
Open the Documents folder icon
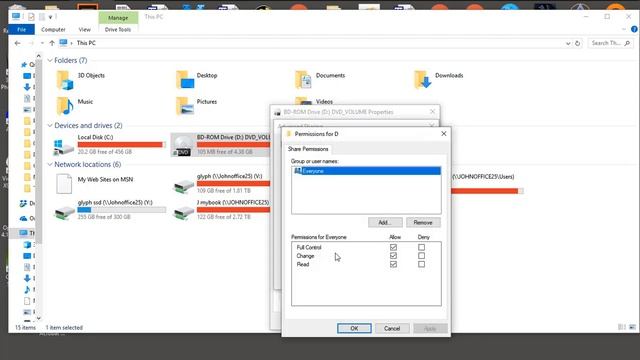click(303, 80)
